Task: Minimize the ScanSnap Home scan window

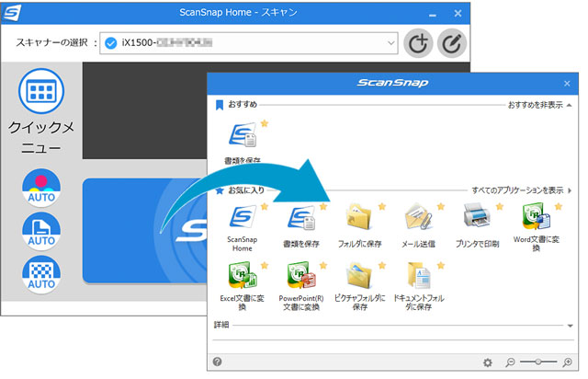Action: (x=433, y=15)
